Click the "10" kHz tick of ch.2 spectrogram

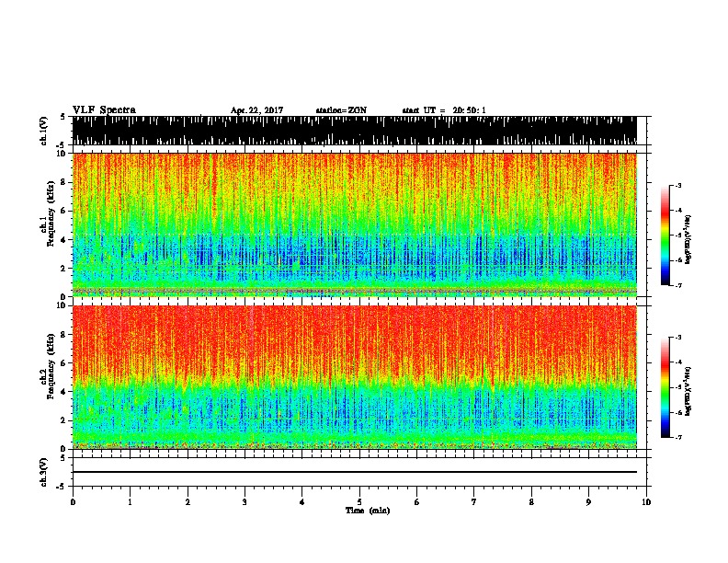pos(63,305)
